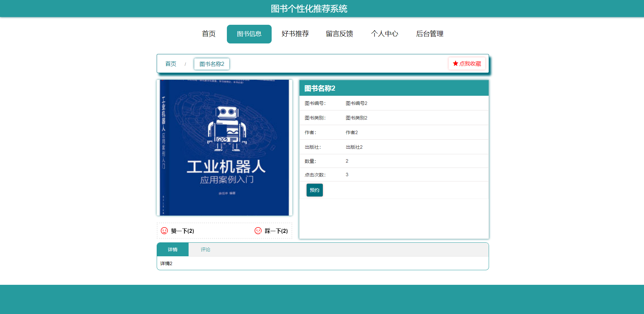Open 留言反馈 menu item

click(339, 34)
